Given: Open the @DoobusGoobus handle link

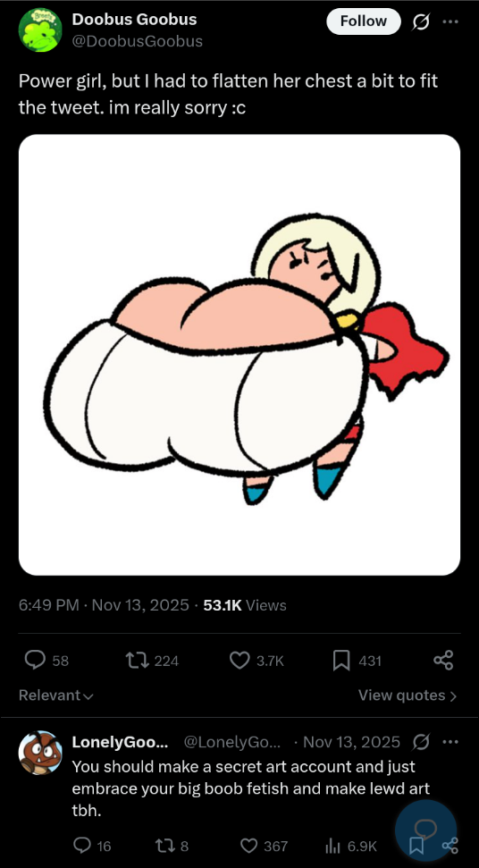Looking at the screenshot, I should click(137, 41).
